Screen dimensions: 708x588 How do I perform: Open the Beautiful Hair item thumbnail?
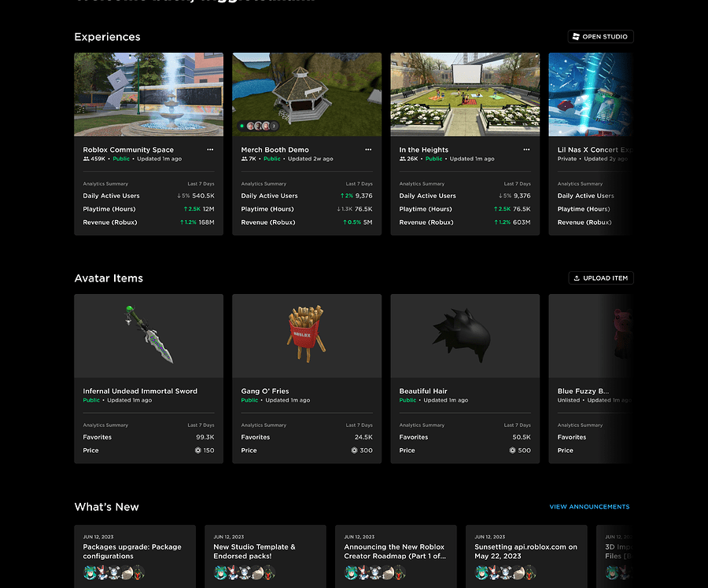[x=464, y=335]
